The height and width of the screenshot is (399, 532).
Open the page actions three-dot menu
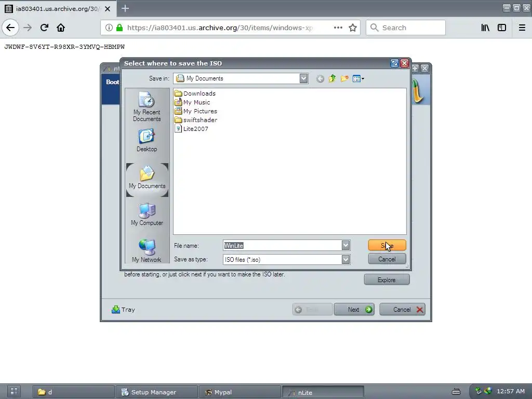[338, 28]
